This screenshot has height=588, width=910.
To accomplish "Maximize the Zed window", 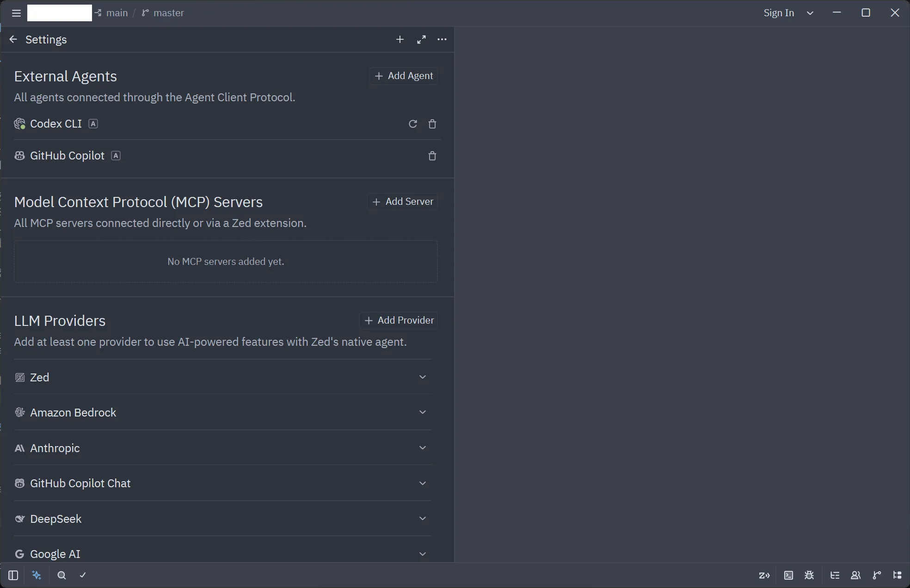I will tap(866, 13).
